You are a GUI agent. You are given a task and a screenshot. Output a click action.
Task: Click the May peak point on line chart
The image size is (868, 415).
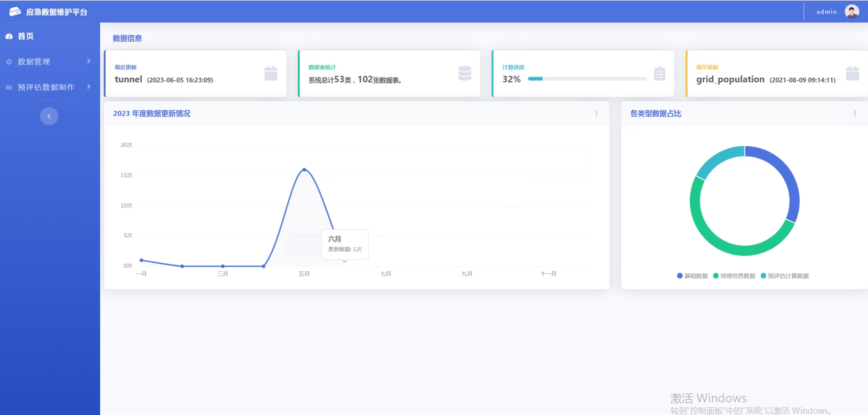(304, 169)
